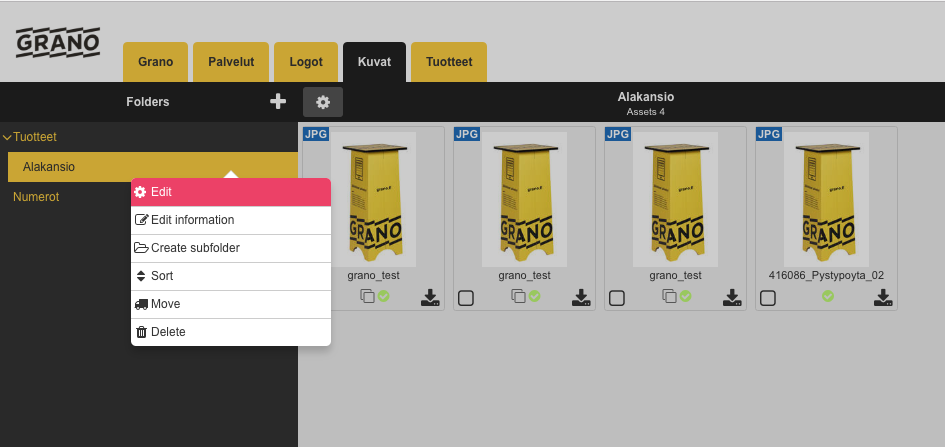
Task: Click duplicates icon on third grano_test card
Action: coord(670,296)
